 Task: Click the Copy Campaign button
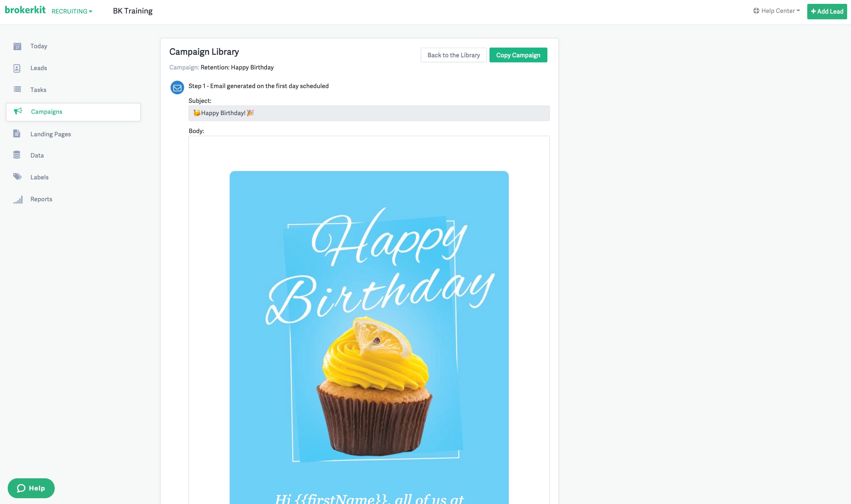coord(518,55)
